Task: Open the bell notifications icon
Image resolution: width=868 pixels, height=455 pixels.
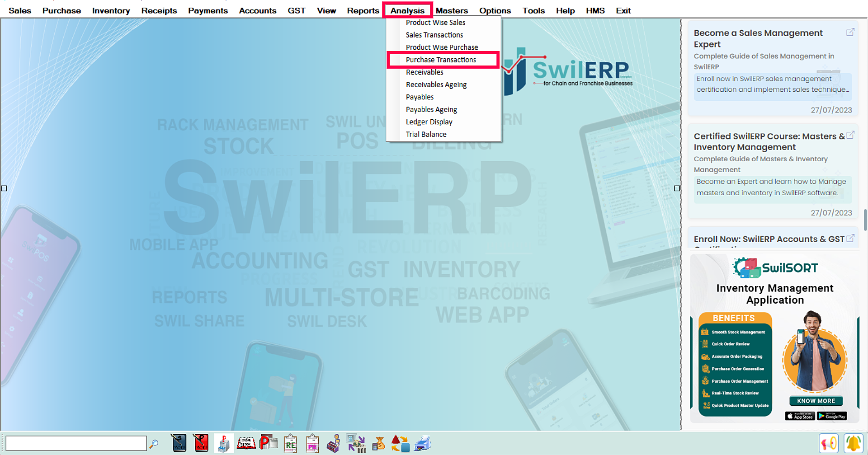Action: point(853,443)
